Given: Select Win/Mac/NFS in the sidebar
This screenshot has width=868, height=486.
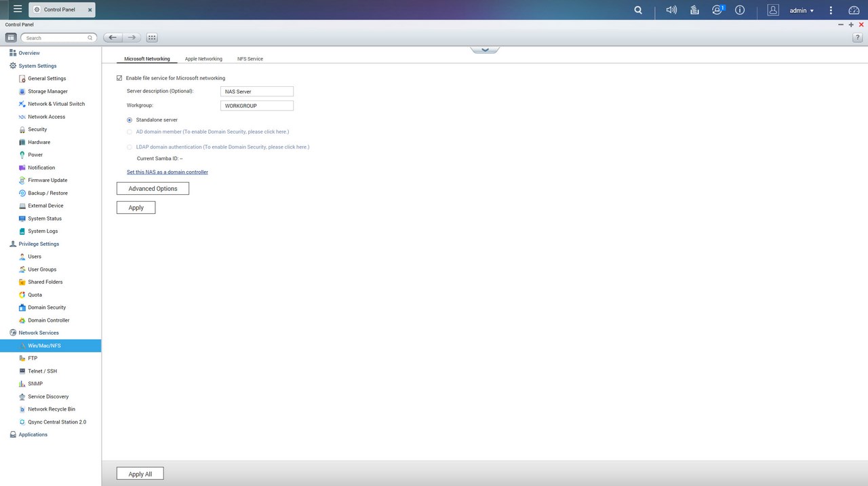Looking at the screenshot, I should [50, 345].
